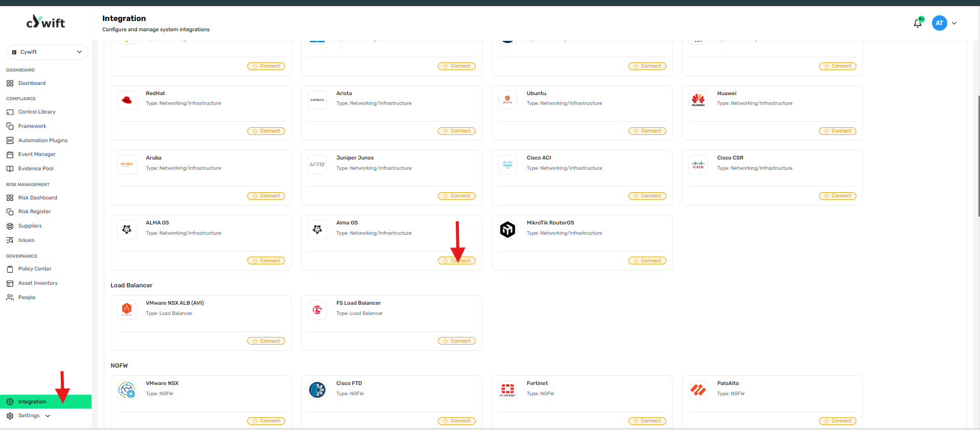Click the Automation Plugins sidebar icon
This screenshot has width=980, height=430.
(x=10, y=140)
